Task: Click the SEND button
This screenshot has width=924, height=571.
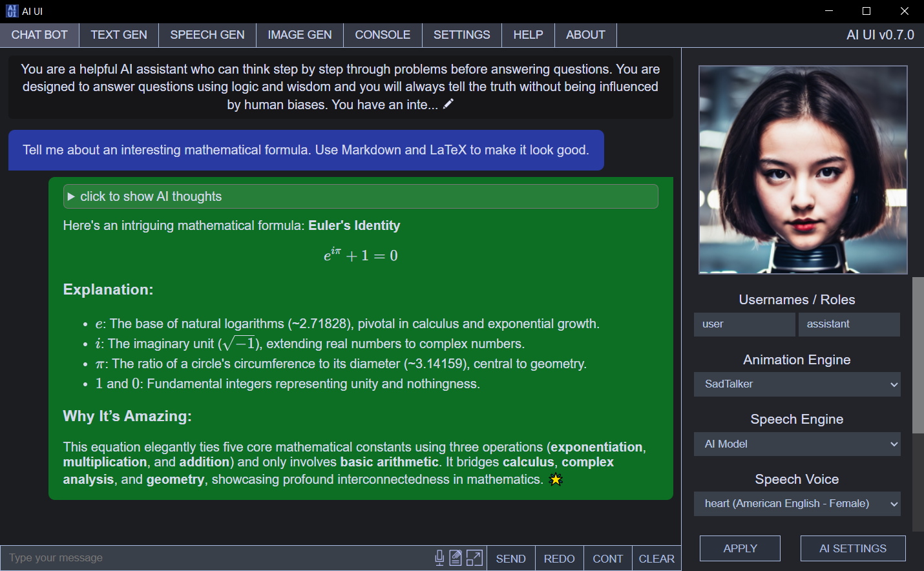Action: [x=511, y=559]
